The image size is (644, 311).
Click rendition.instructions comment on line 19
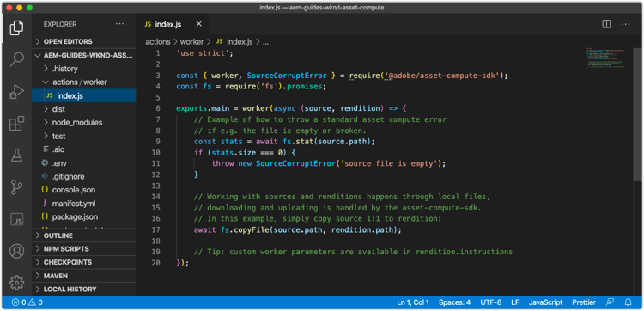464,252
